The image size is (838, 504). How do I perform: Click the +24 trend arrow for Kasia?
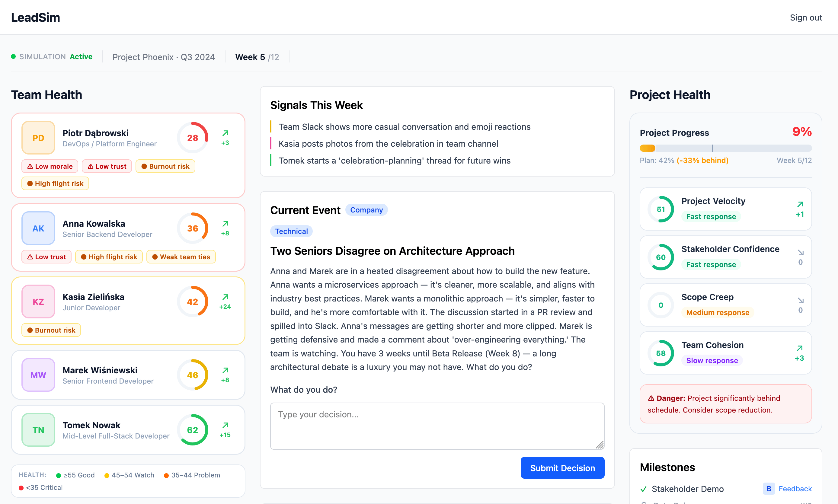225,297
